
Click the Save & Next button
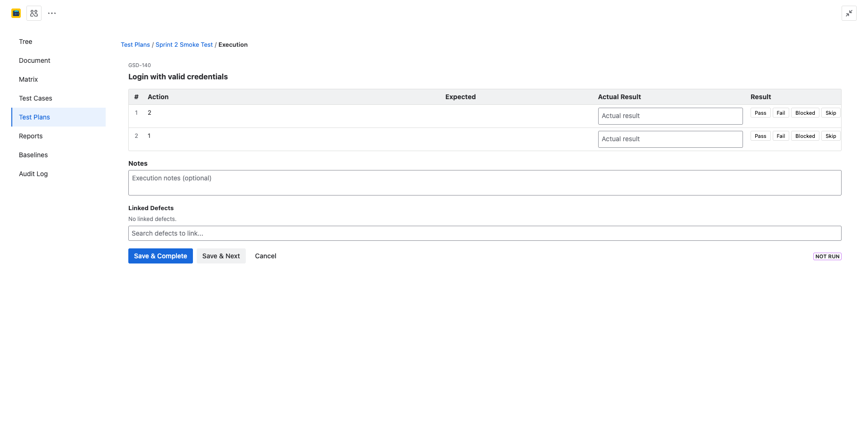point(221,255)
